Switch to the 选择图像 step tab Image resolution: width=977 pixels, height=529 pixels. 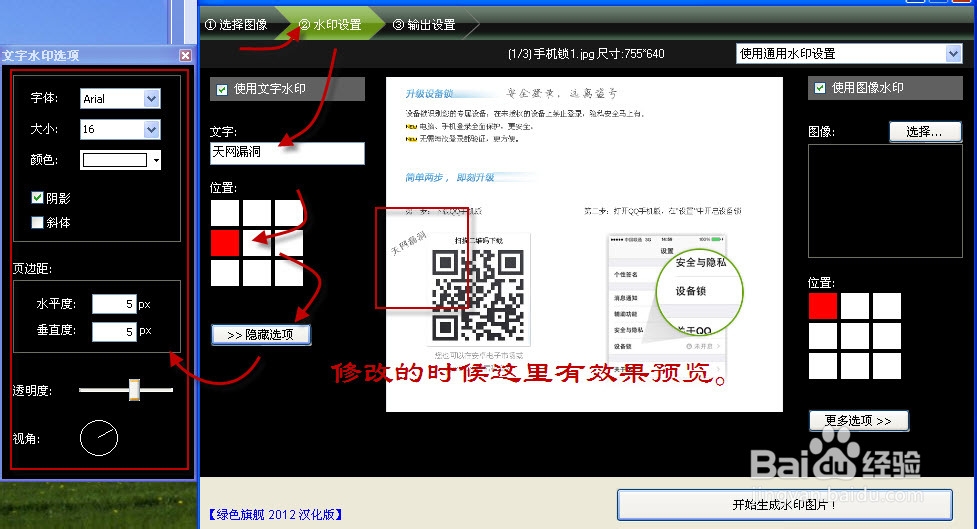(236, 24)
